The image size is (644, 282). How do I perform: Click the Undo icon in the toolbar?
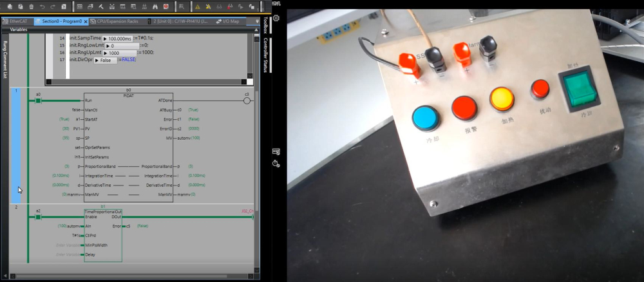[42, 6]
